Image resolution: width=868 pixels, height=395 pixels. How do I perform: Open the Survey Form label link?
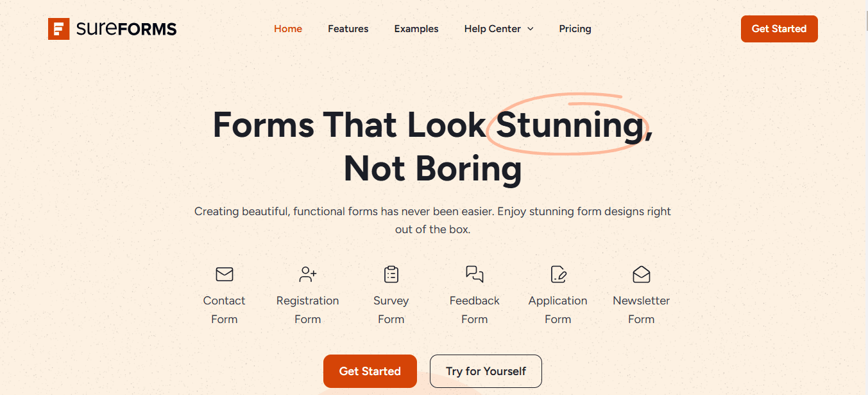[x=391, y=310]
